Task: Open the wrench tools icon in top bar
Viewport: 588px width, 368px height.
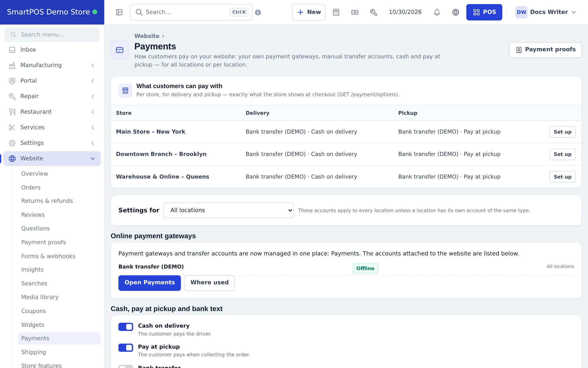Action: click(x=373, y=12)
